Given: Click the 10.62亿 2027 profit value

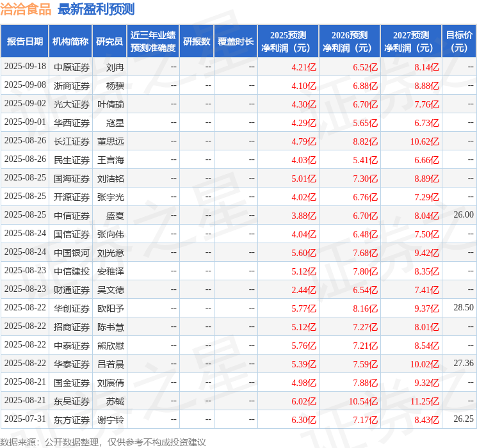Looking at the screenshot, I should (424, 141).
